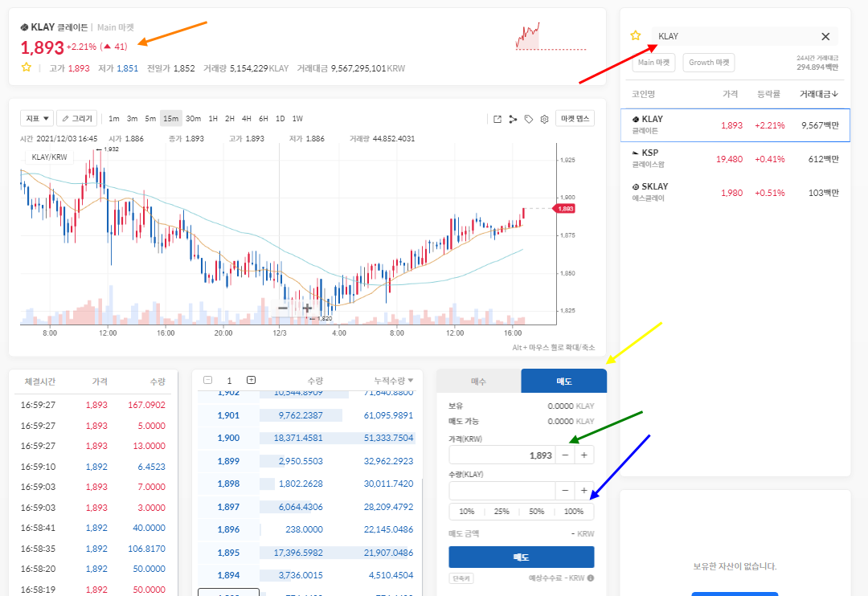Viewport: 868px width, 596px height.
Task: Select order book price 1,899
Action: pyautogui.click(x=228, y=461)
